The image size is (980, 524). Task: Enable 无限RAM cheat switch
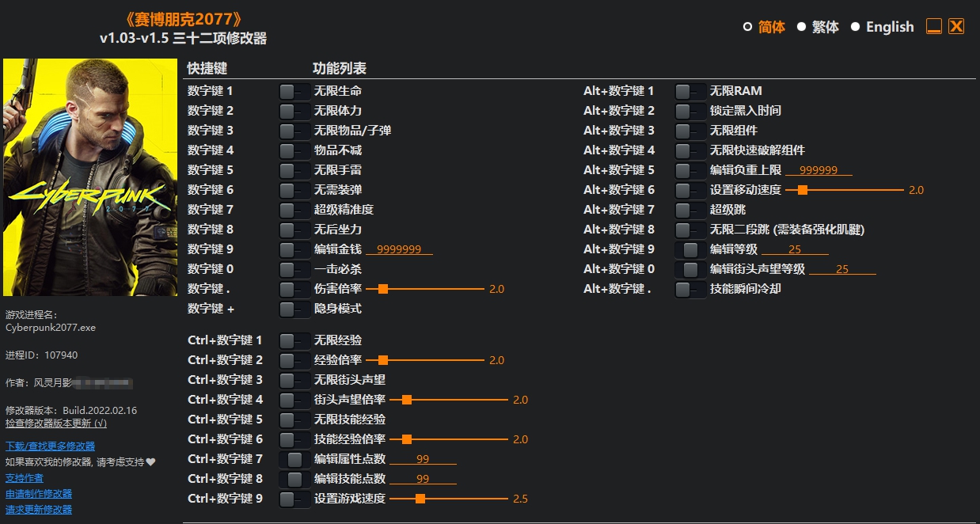(x=689, y=90)
